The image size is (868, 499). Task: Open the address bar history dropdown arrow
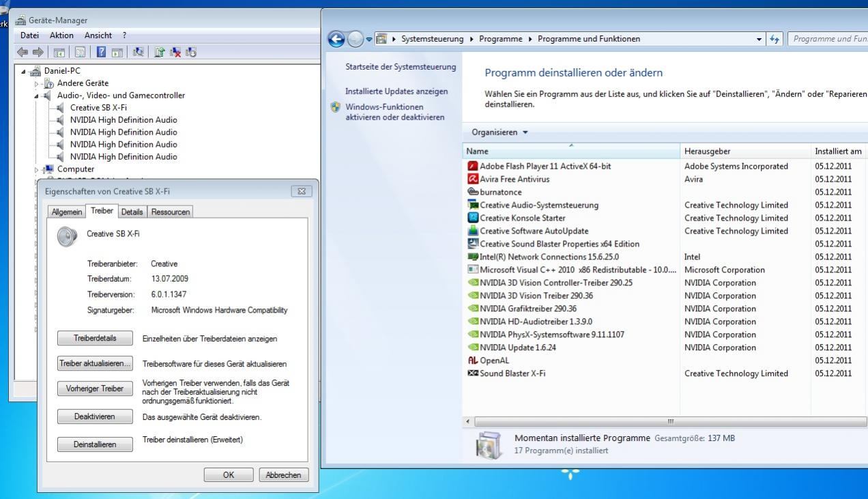(x=760, y=39)
